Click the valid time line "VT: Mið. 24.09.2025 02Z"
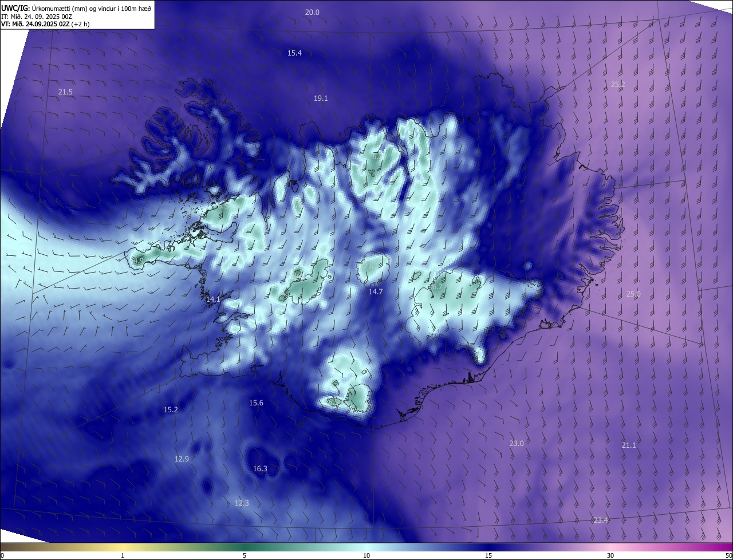Screen dimensions: 733x560 coord(36,24)
